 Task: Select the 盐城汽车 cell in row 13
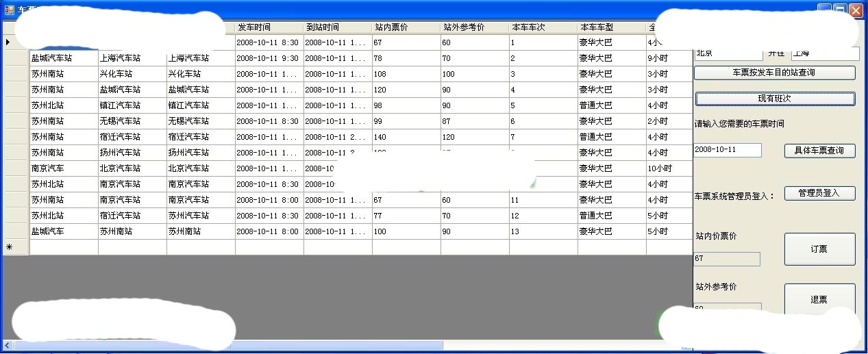(x=64, y=231)
